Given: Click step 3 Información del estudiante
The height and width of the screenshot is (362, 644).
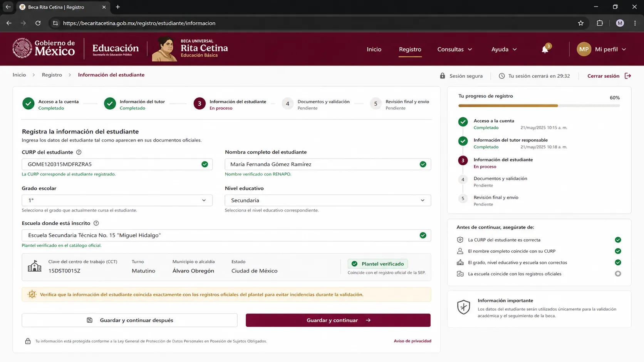Looking at the screenshot, I should [230, 104].
